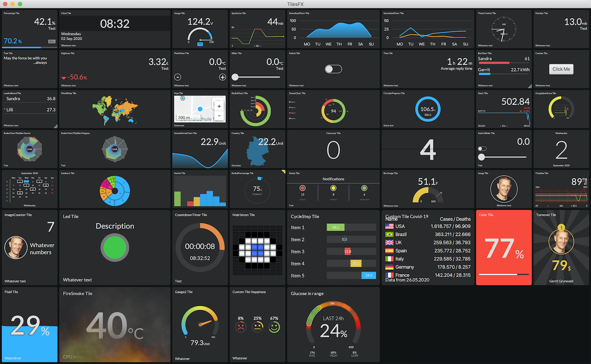Click the large 7 in ImageCounter Tile

point(51,227)
